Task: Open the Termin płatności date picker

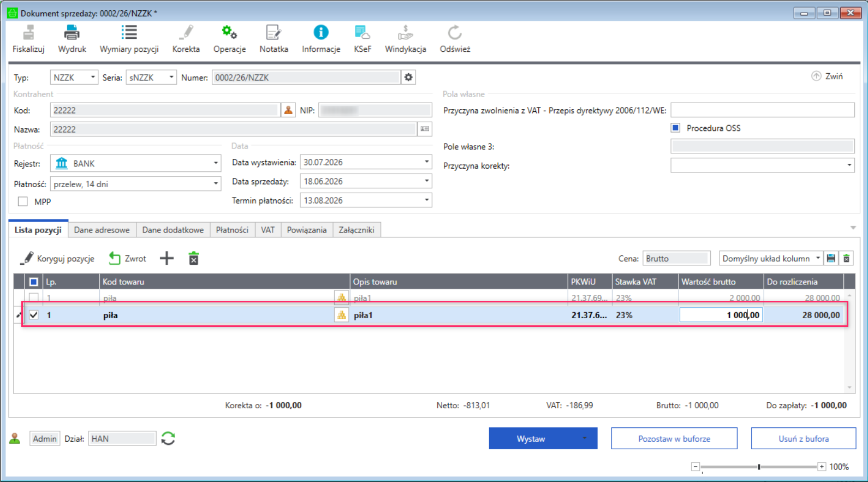Action: pos(427,200)
